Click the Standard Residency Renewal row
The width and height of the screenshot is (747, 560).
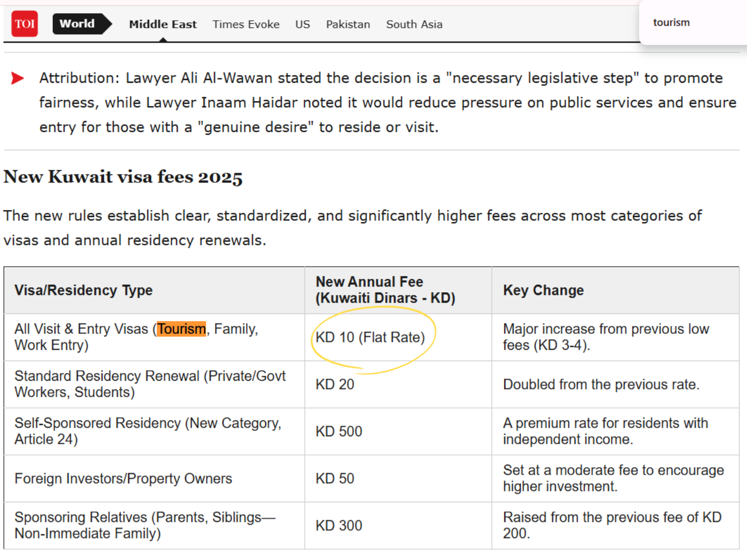150,384
